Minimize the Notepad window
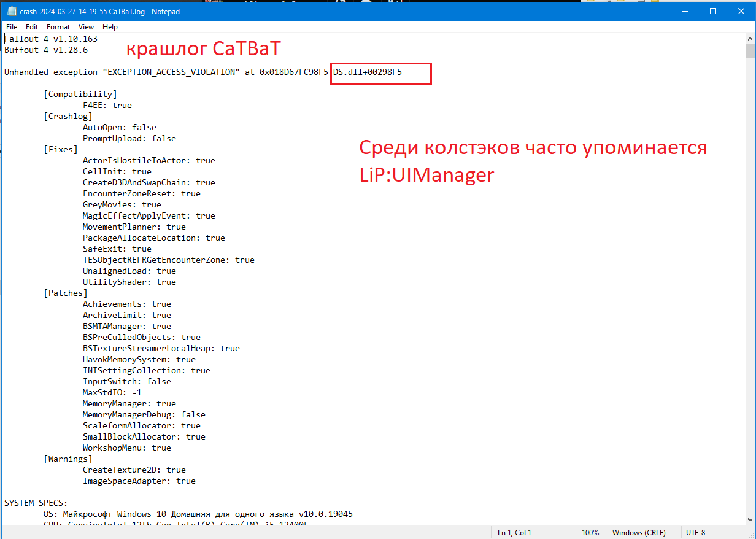This screenshot has height=539, width=756. 685,11
